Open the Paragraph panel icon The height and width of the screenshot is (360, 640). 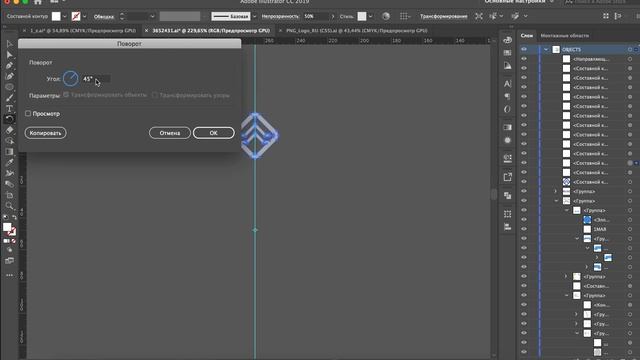point(507,96)
